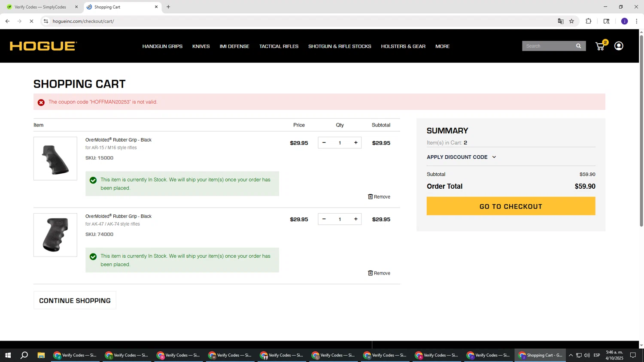Image resolution: width=644 pixels, height=362 pixels.
Task: View site information icon in address bar
Action: (46, 21)
